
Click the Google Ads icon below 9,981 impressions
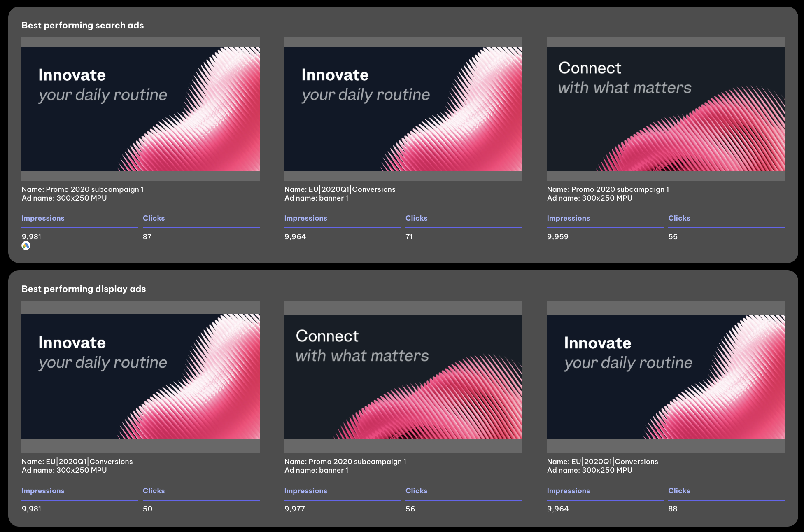click(x=26, y=246)
